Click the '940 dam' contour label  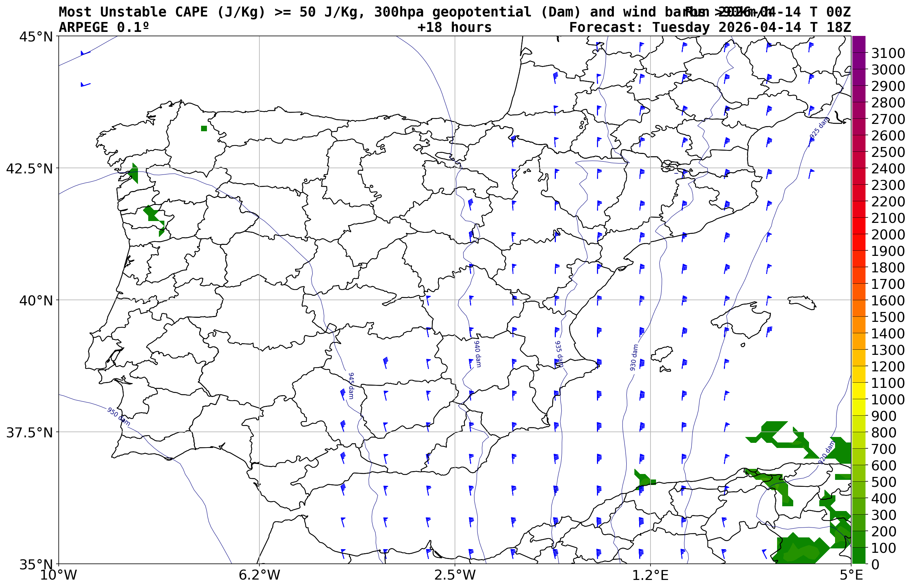tap(477, 353)
